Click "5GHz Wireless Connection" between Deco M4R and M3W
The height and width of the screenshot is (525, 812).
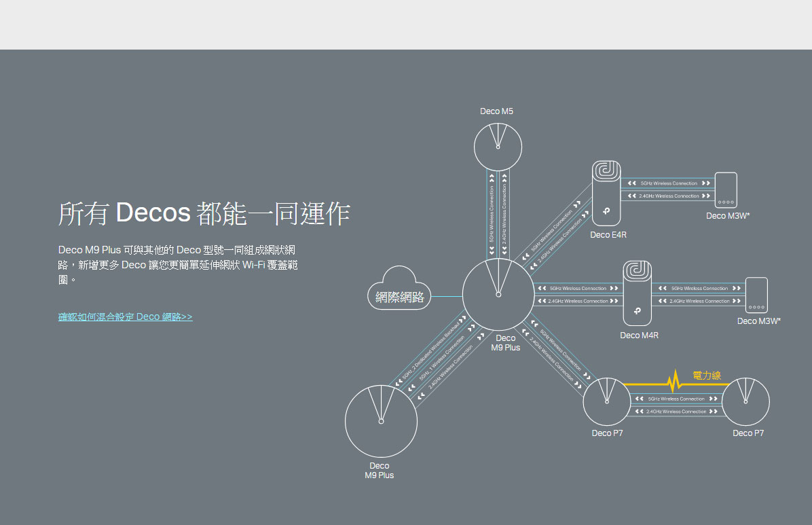pos(699,288)
